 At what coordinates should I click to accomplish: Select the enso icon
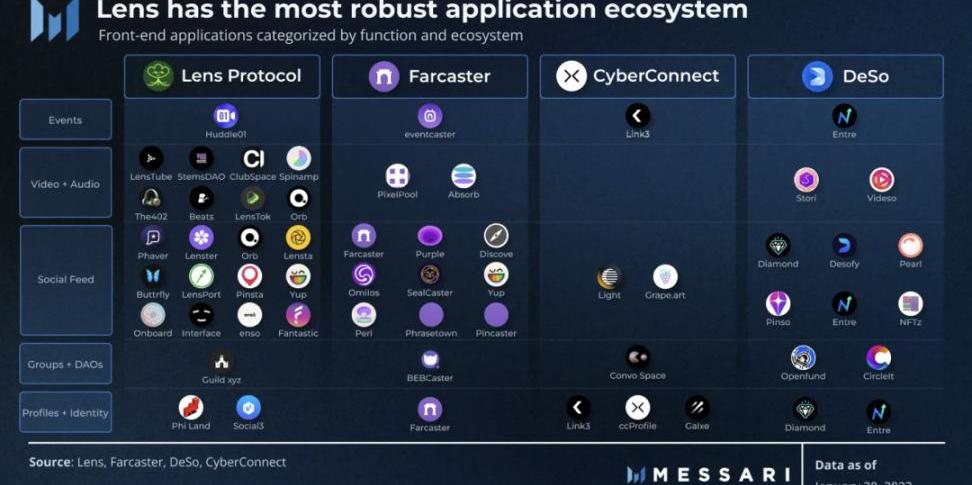249,315
